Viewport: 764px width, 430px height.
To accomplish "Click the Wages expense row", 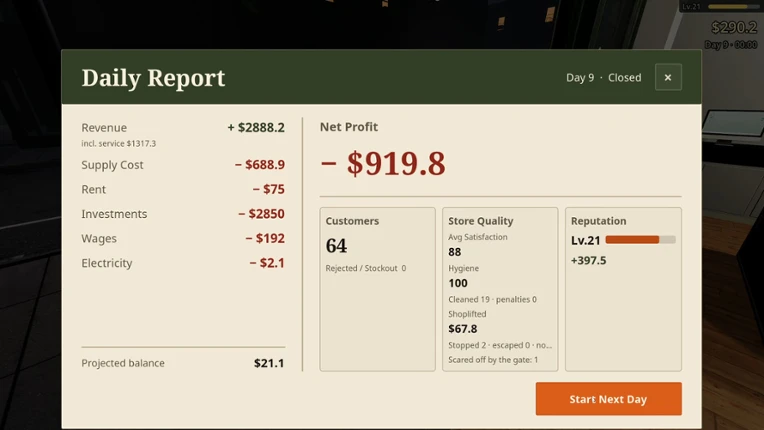I will point(183,238).
